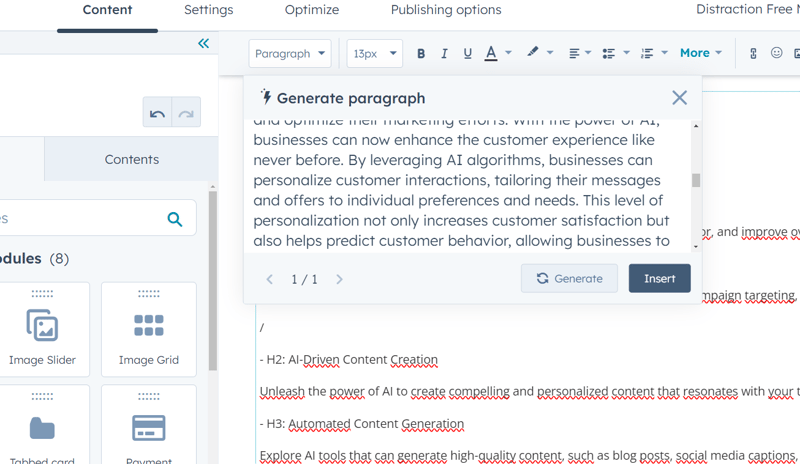This screenshot has width=800, height=464.
Task: Insert the generated paragraph
Action: [x=660, y=279]
